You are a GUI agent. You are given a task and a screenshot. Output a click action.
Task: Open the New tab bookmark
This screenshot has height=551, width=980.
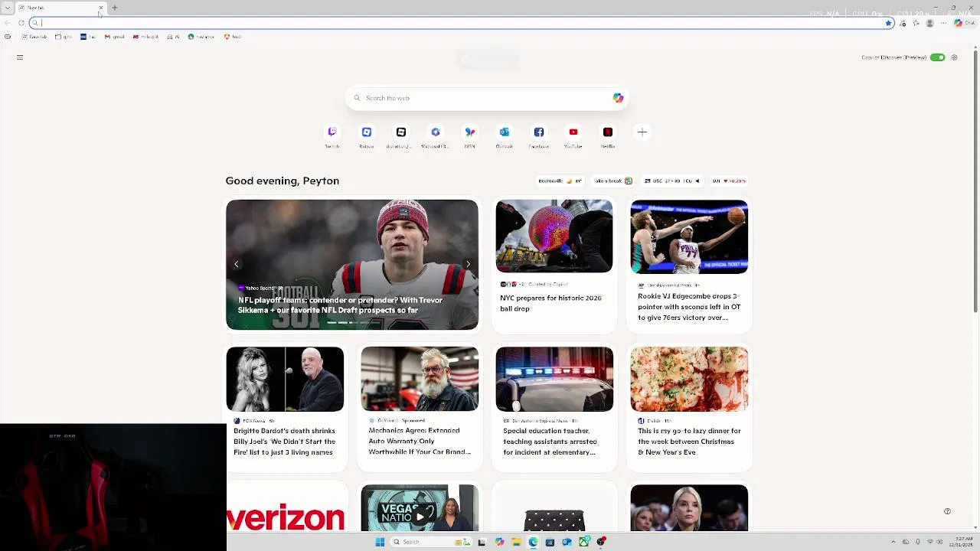point(34,37)
